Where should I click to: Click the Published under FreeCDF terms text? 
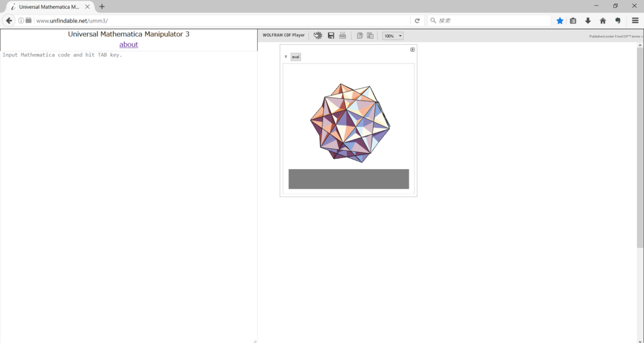pyautogui.click(x=616, y=36)
